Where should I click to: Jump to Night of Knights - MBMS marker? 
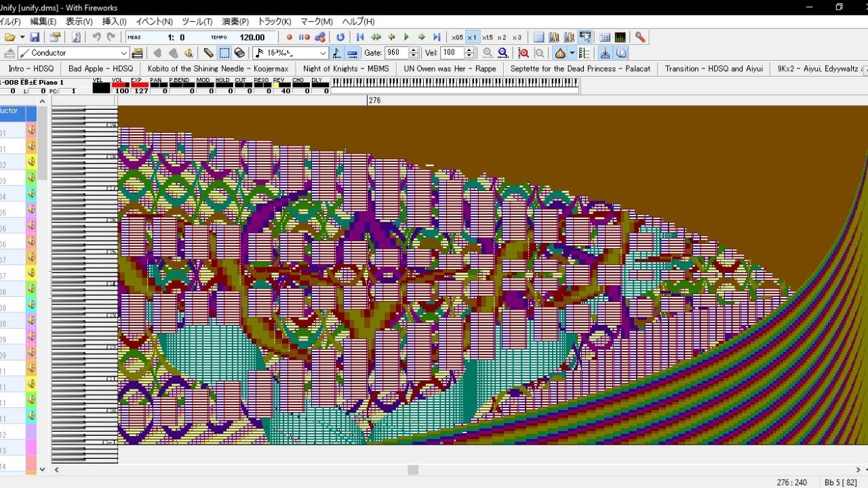tap(347, 68)
